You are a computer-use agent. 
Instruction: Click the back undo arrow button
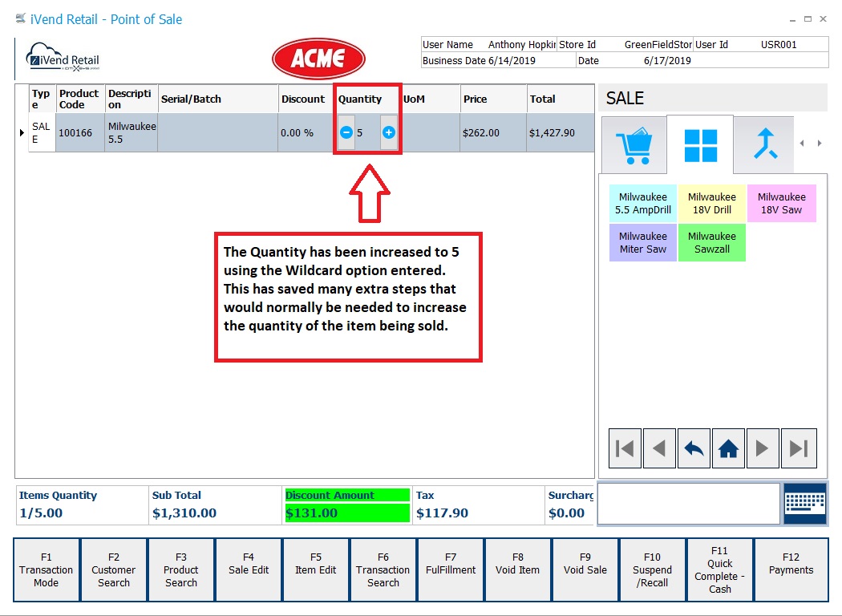[x=694, y=448]
